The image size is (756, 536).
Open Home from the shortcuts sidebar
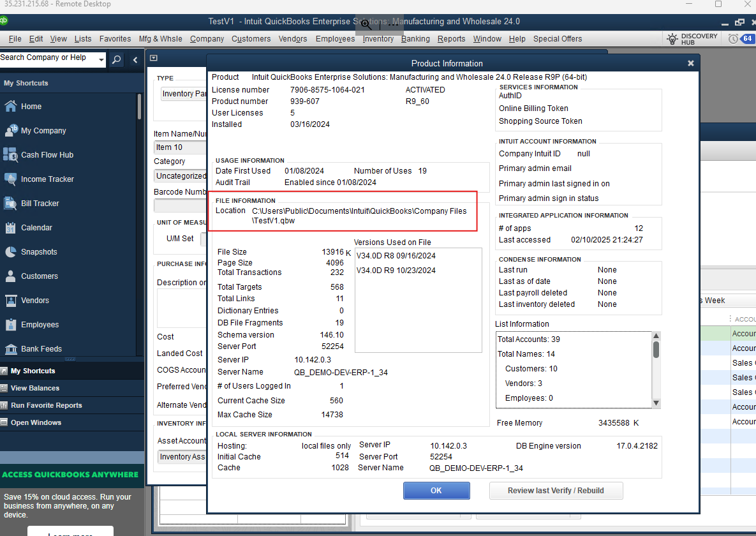click(x=31, y=106)
